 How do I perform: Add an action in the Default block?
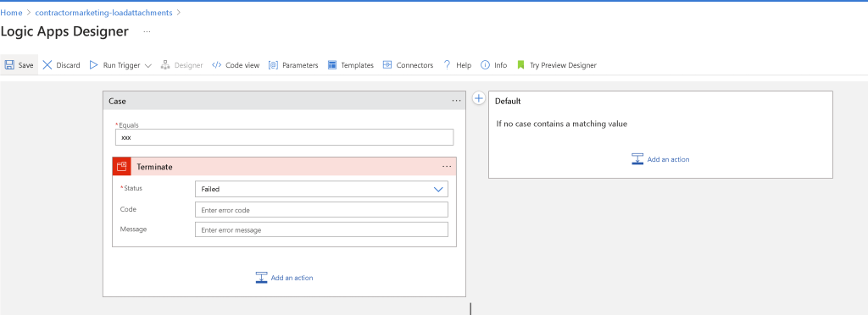660,159
